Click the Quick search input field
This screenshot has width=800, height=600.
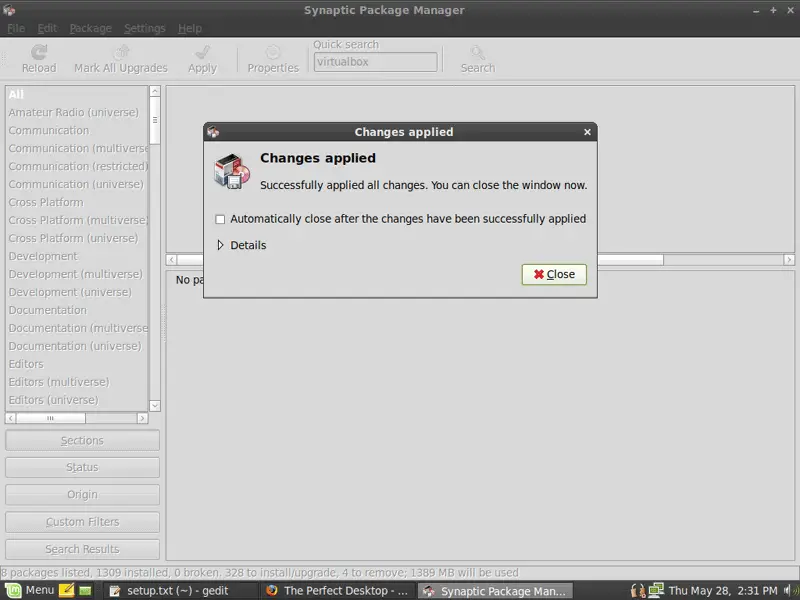376,62
